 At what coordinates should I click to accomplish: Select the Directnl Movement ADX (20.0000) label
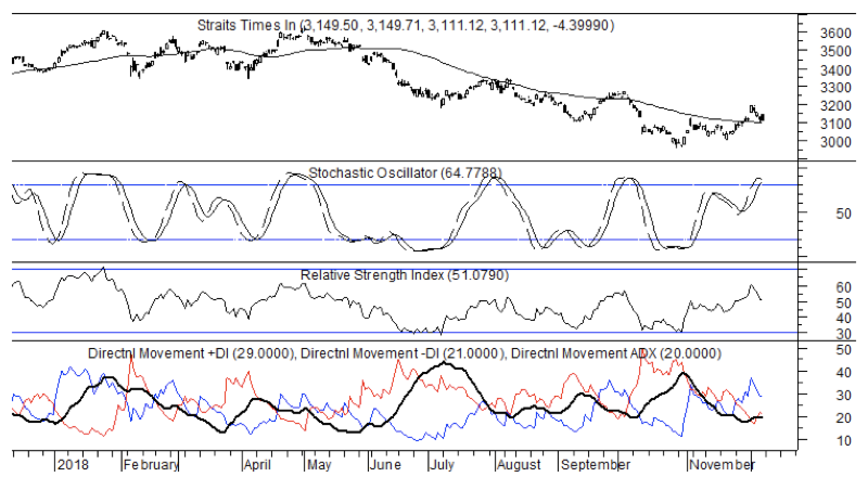click(x=616, y=353)
